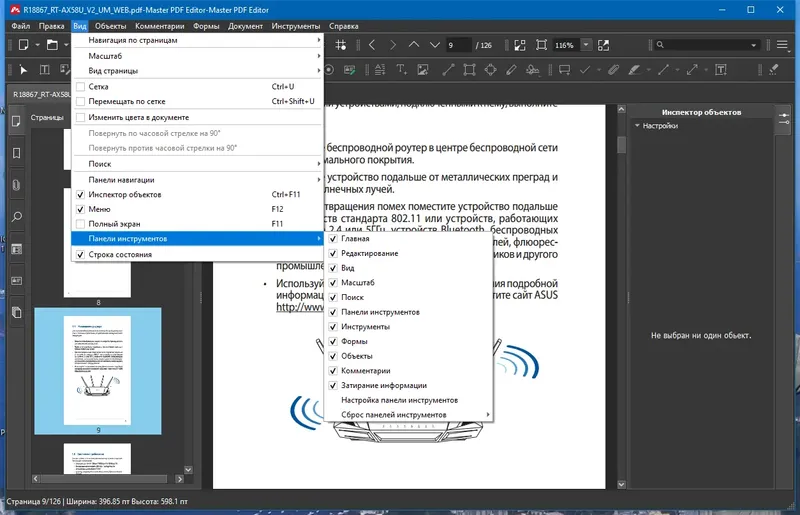800x515 pixels.
Task: Open the Attachments paperclip panel in sidebar
Action: point(16,185)
